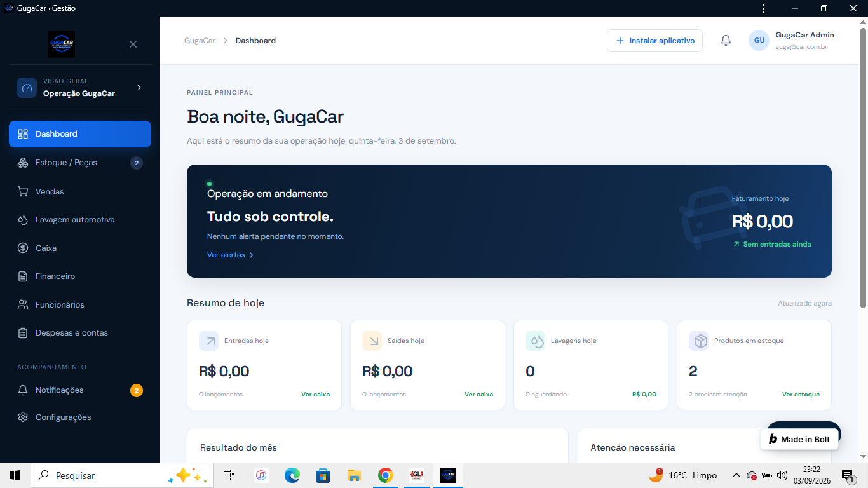Open Lavagem automotiva section
The width and height of the screenshot is (868, 488).
80,220
